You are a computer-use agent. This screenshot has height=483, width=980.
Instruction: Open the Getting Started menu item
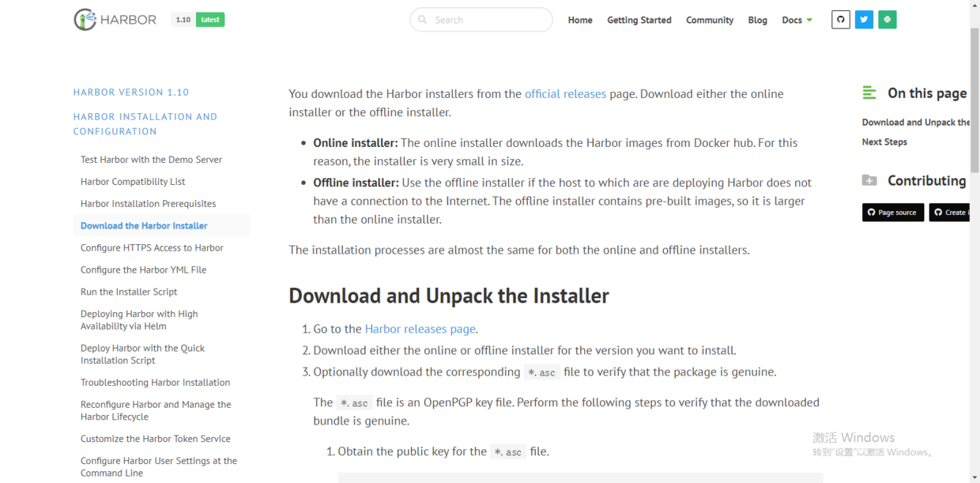coord(639,20)
